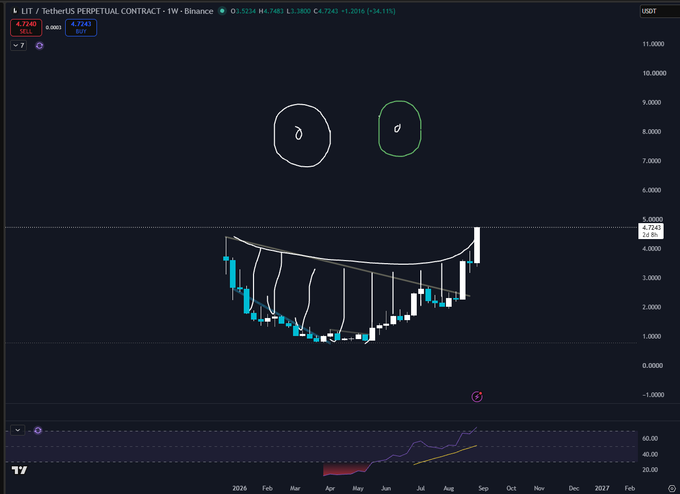This screenshot has height=494, width=680.
Task: Click -1.0000 on the price scale
Action: [x=653, y=395]
